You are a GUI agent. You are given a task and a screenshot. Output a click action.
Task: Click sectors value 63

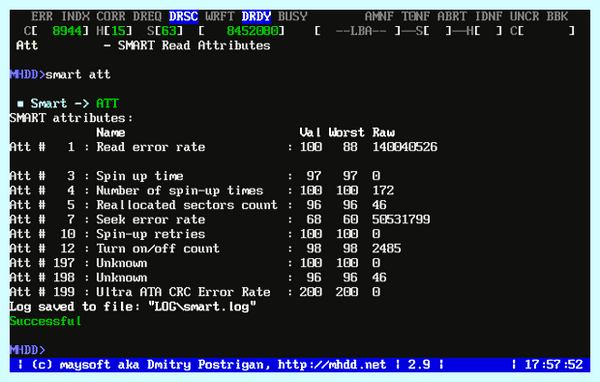click(x=169, y=31)
